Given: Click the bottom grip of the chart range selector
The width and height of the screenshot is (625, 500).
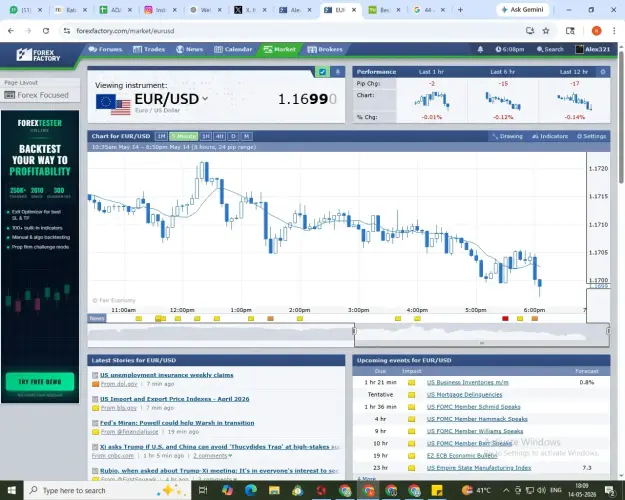Looking at the screenshot, I should pos(482,343).
